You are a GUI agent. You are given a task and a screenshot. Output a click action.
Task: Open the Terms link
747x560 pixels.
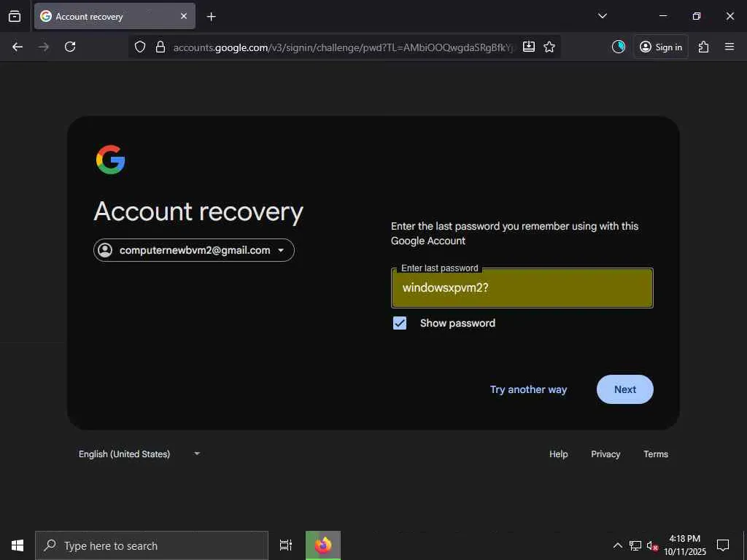pyautogui.click(x=656, y=454)
